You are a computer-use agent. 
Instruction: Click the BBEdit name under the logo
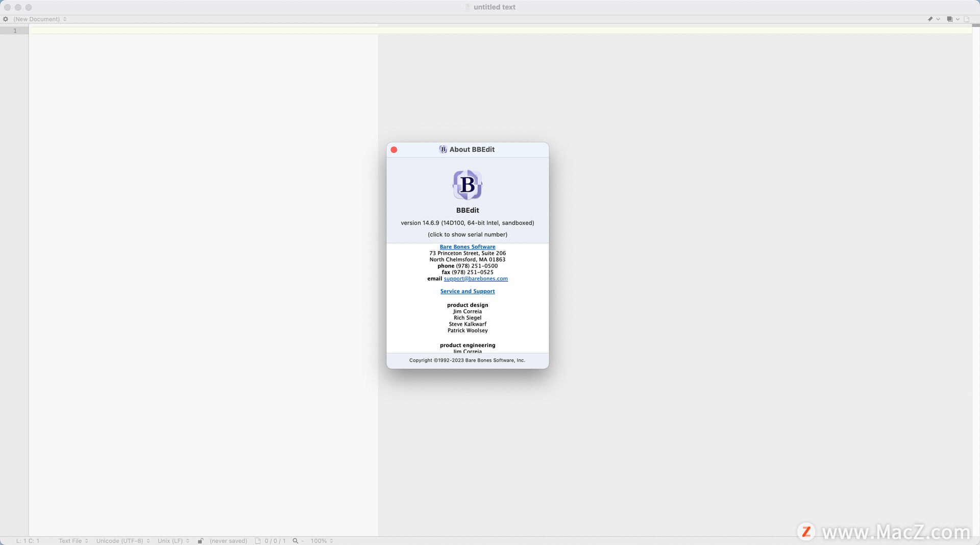click(x=468, y=210)
